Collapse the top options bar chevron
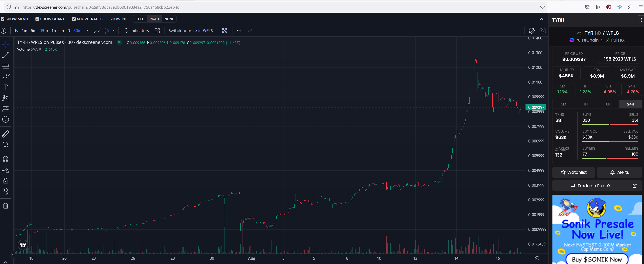644x264 pixels. click(x=542, y=19)
